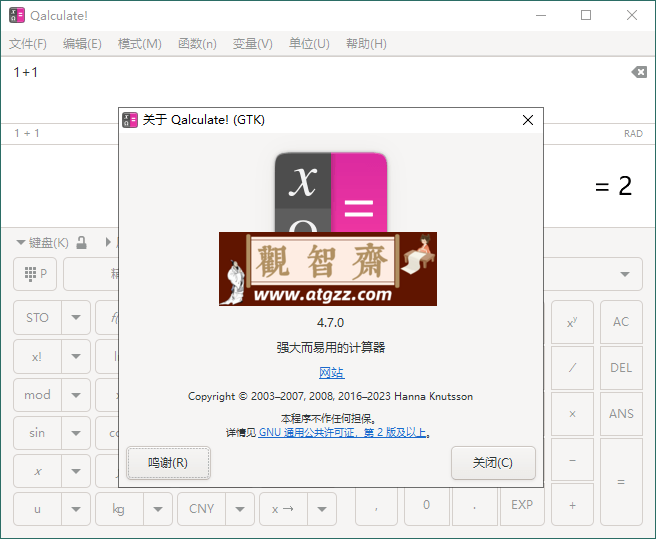This screenshot has height=539, width=656.
Task: Click the kg unit button
Action: tap(119, 509)
